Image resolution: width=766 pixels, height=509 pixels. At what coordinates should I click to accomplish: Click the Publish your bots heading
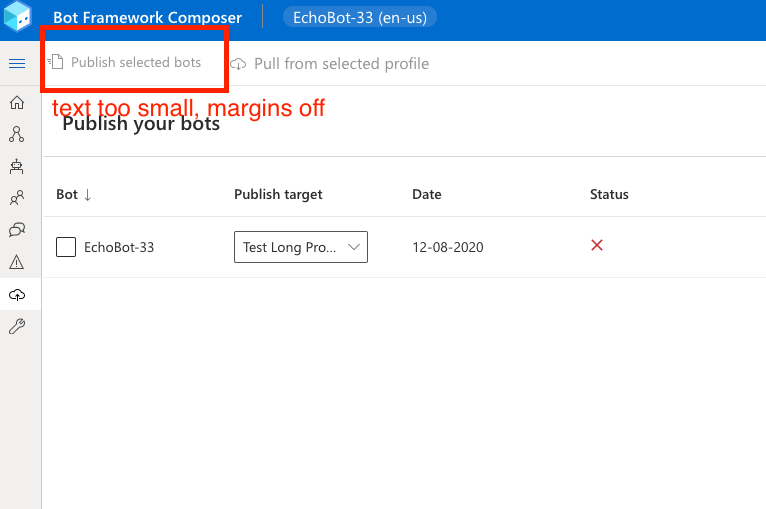point(141,124)
